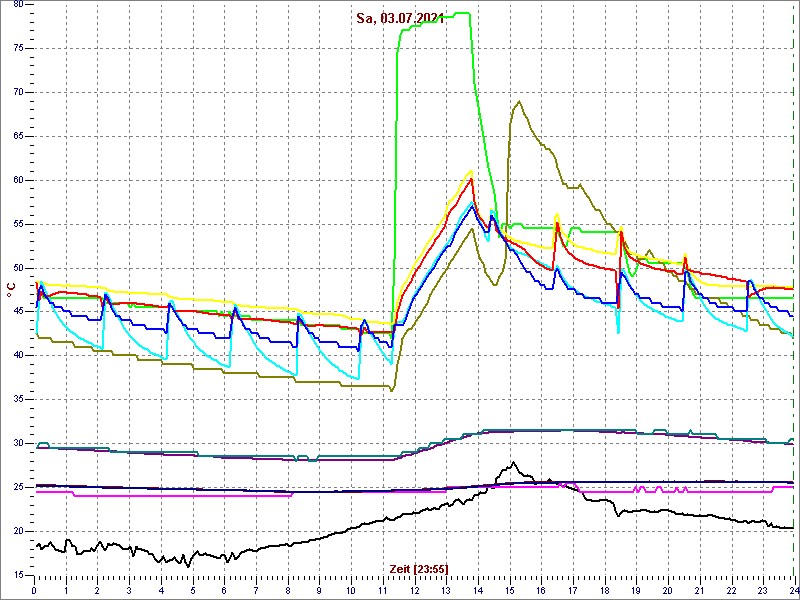Click hour 11 on the time axis
This screenshot has height=600, width=800.
pyautogui.click(x=383, y=591)
